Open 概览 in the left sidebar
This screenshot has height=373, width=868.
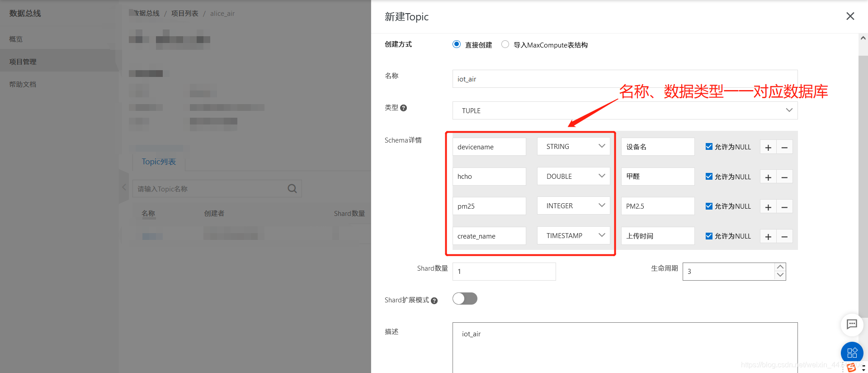coord(16,39)
